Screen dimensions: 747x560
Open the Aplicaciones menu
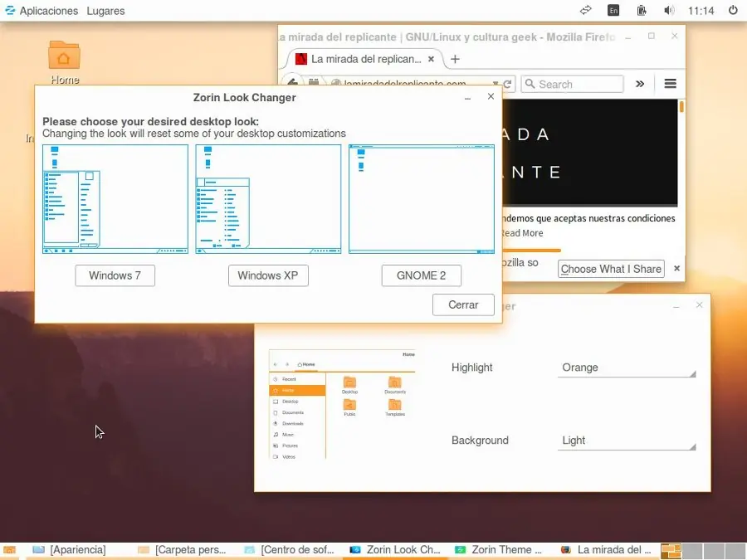pyautogui.click(x=49, y=11)
